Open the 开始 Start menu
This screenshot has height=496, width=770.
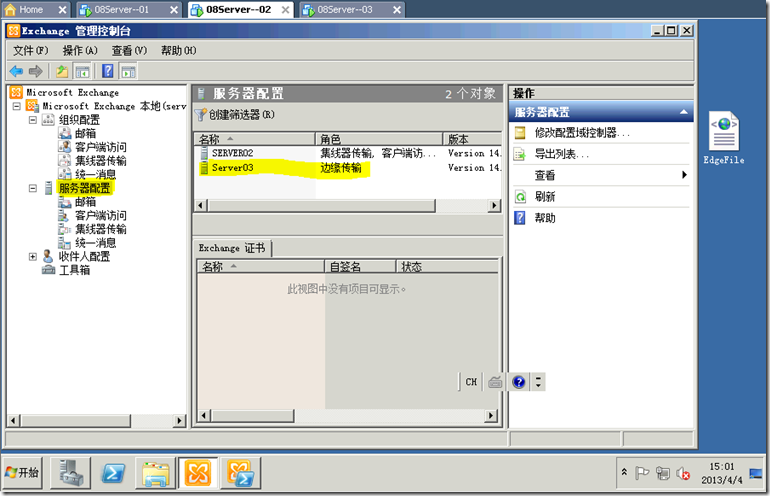click(22, 472)
